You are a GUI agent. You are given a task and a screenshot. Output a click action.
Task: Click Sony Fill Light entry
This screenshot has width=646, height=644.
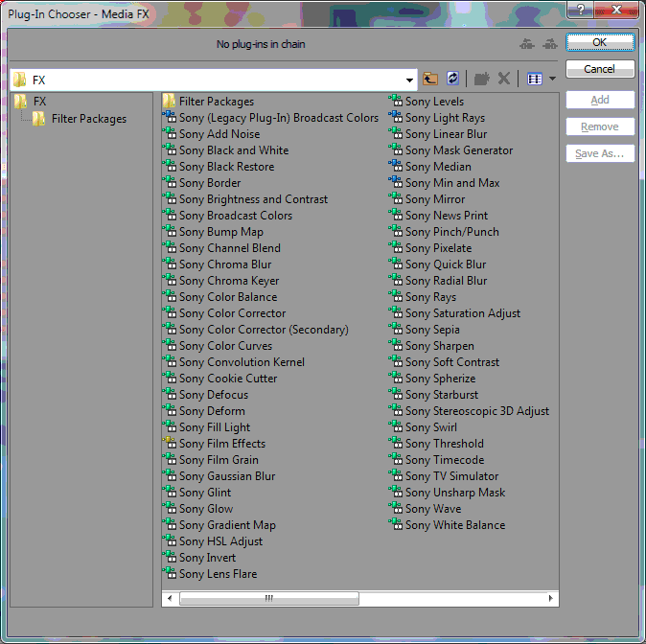click(x=206, y=427)
